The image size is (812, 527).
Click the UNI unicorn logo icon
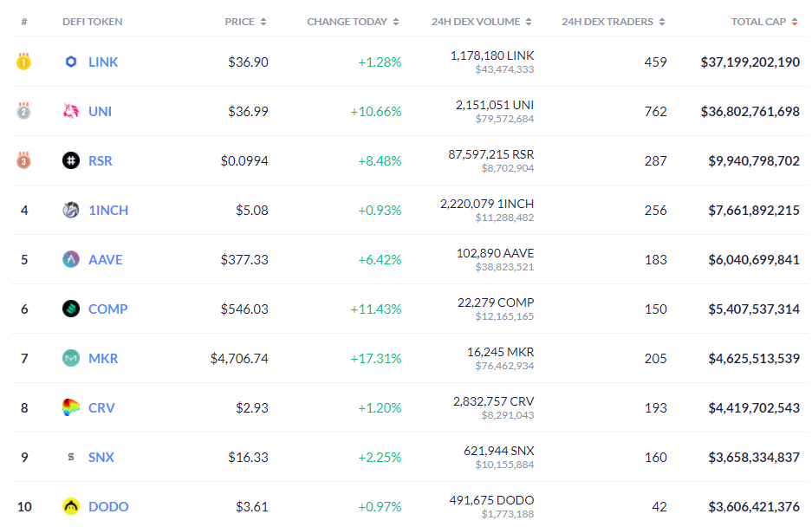tap(71, 111)
